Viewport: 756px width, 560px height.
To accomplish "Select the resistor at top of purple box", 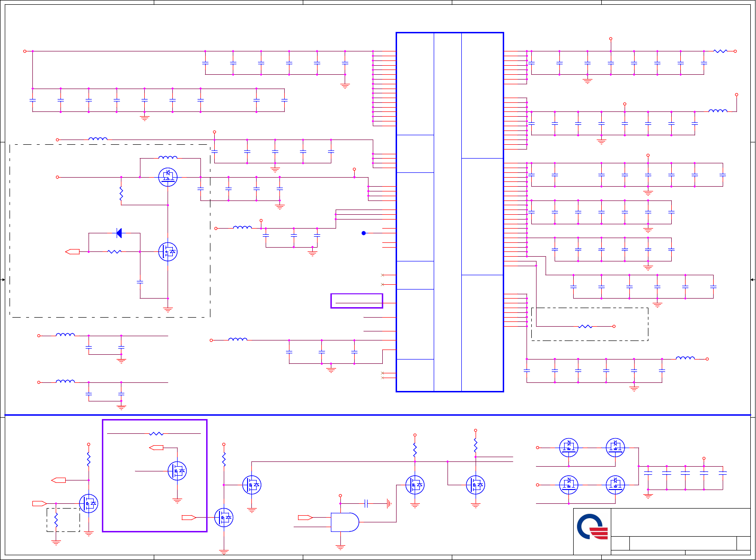I will point(156,433).
